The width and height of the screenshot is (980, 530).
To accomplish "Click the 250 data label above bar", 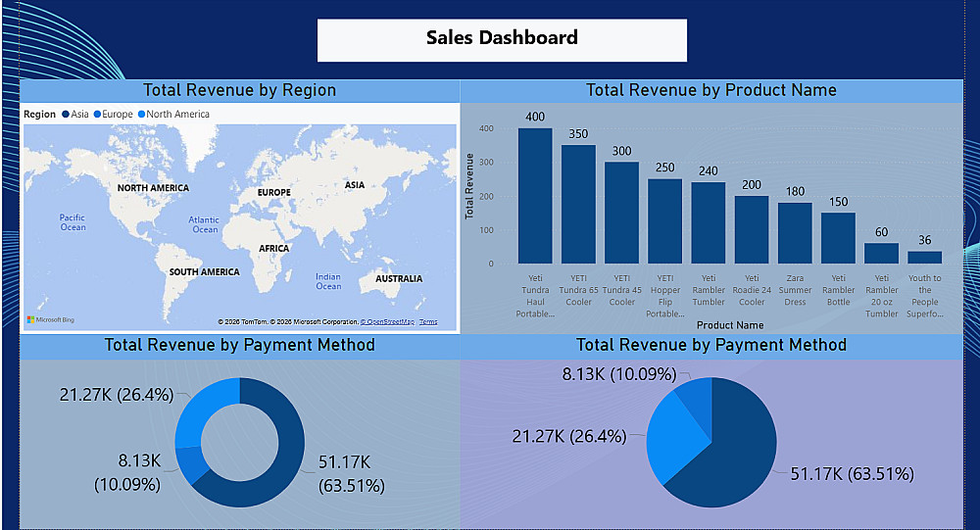I will pyautogui.click(x=665, y=168).
